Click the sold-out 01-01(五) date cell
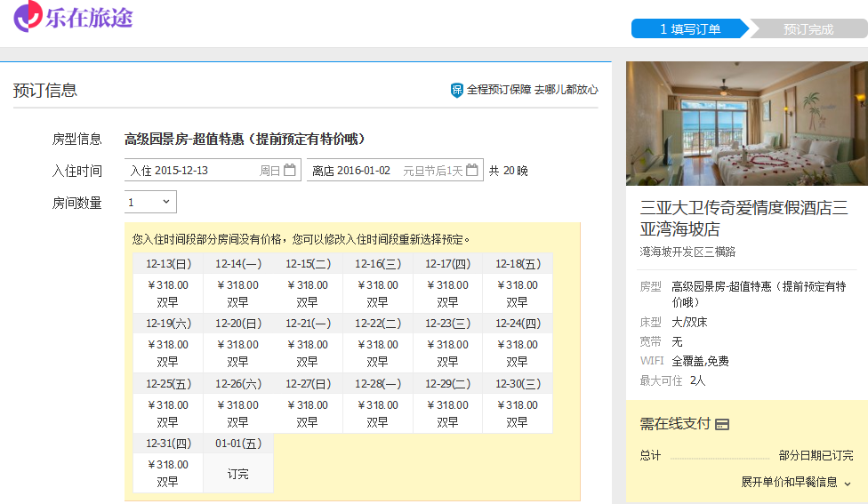Image resolution: width=868 pixels, height=504 pixels. (237, 473)
